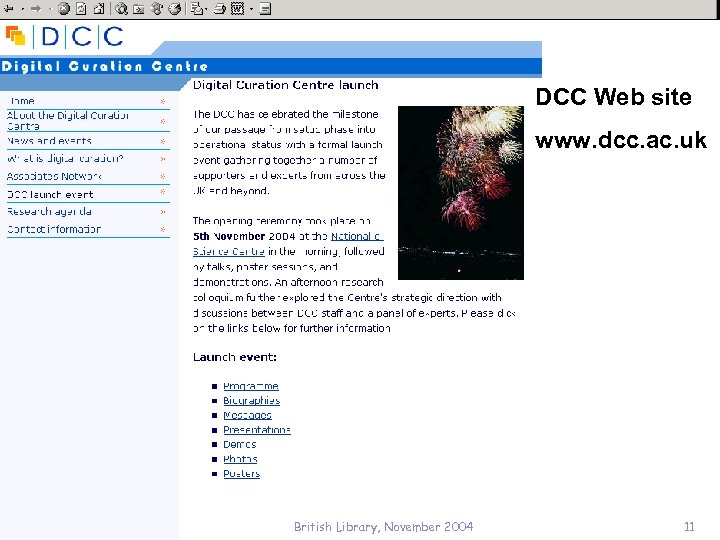Open the History icon in toolbar
Screen dimensions: 720x540
click(x=174, y=8)
